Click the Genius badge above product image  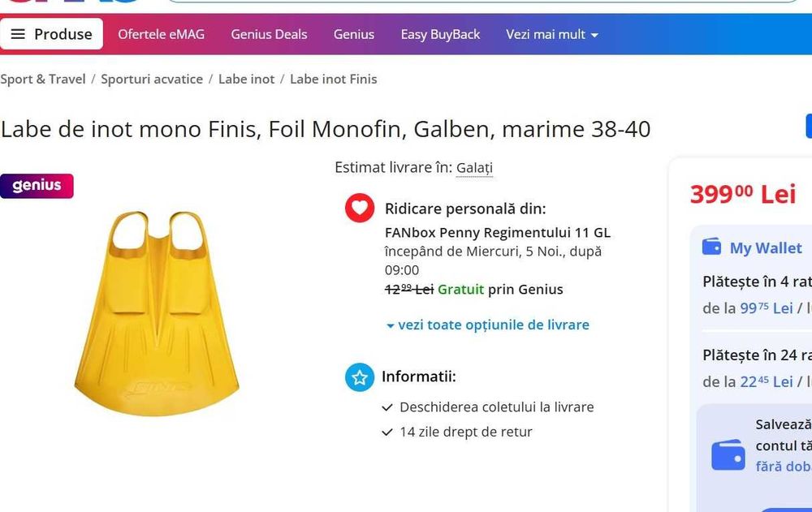pyautogui.click(x=37, y=186)
